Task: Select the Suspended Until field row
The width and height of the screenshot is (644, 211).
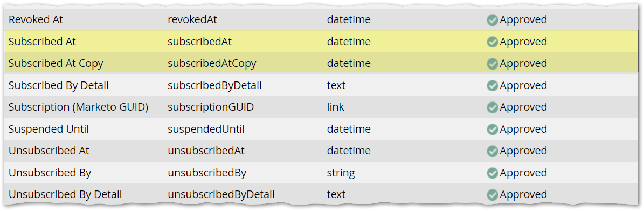Action: [x=321, y=129]
